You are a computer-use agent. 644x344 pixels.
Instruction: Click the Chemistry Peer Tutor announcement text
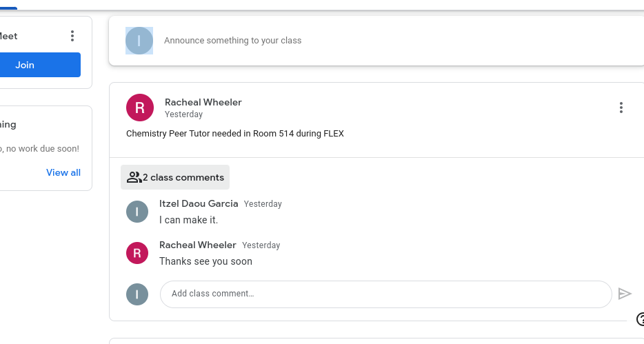(x=234, y=134)
